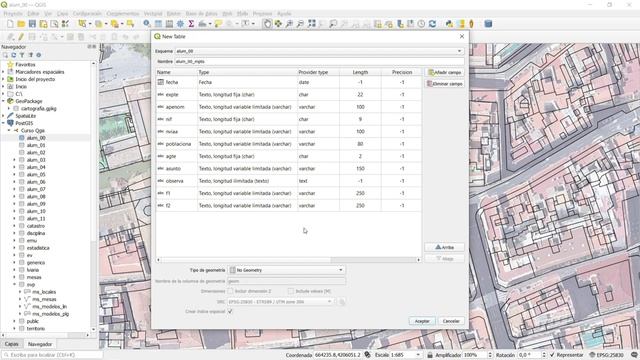Click the temporal controller clock icon
The width and height of the screenshot is (640, 360).
click(x=422, y=24)
